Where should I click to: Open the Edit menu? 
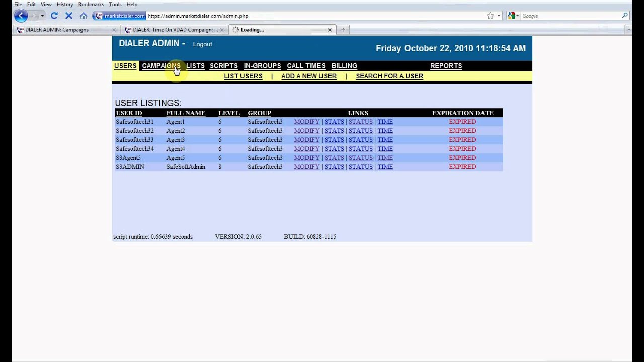pyautogui.click(x=31, y=4)
